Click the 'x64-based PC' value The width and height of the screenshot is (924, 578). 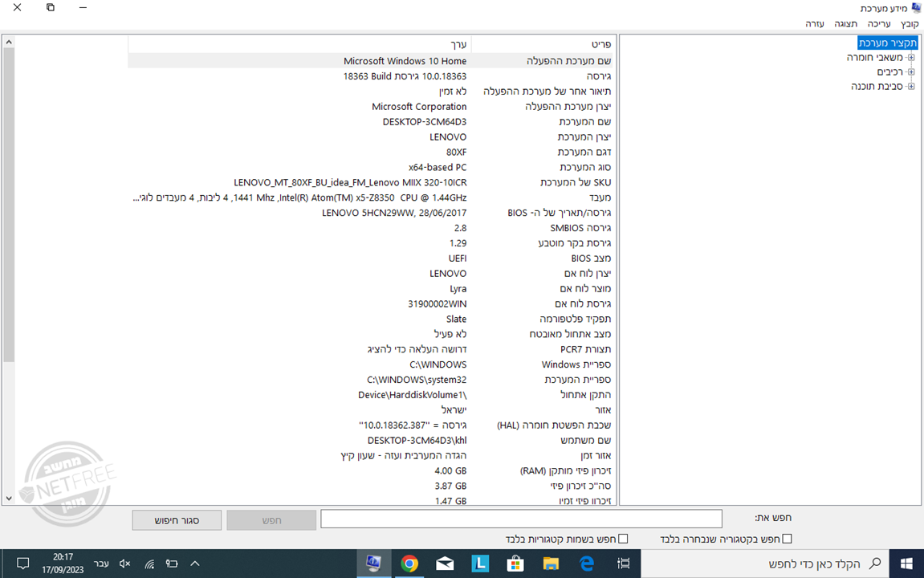pos(438,167)
